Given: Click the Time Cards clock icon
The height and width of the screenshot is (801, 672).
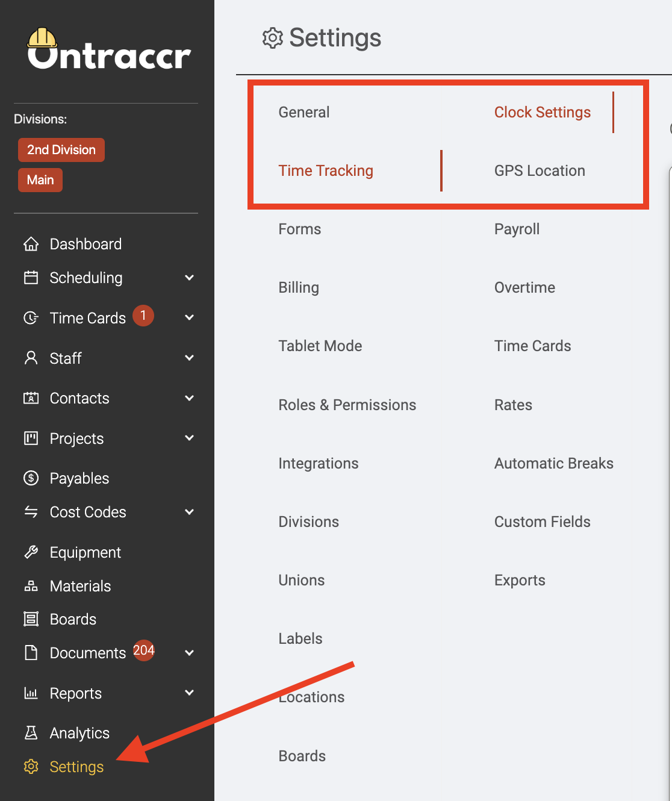Looking at the screenshot, I should pos(31,318).
